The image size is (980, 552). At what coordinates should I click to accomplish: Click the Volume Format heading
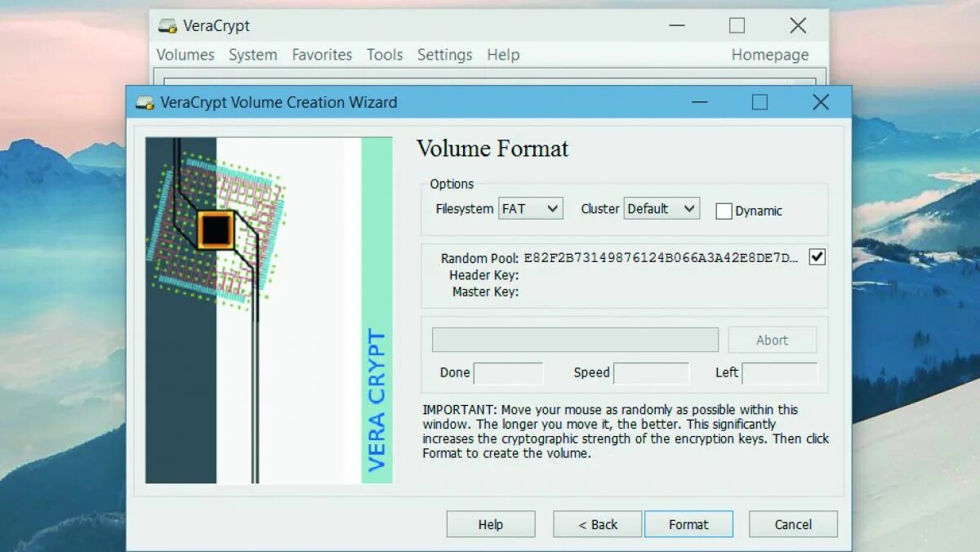click(x=492, y=149)
